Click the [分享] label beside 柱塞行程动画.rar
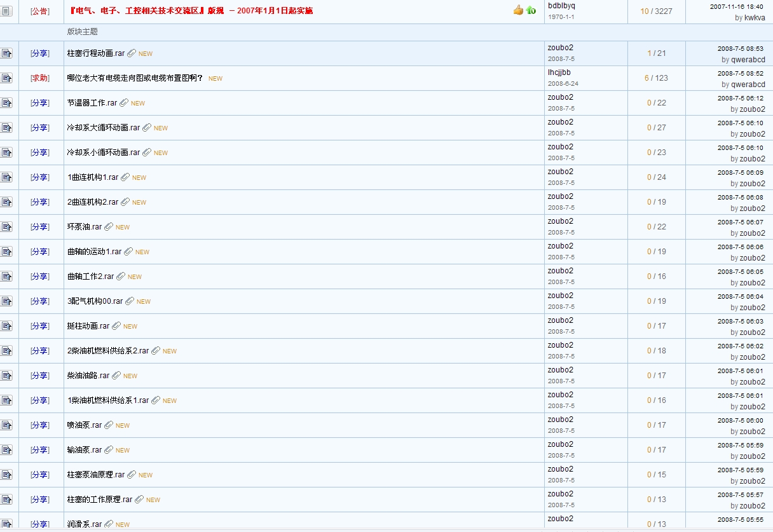Image resolution: width=773 pixels, height=532 pixels. coord(40,53)
